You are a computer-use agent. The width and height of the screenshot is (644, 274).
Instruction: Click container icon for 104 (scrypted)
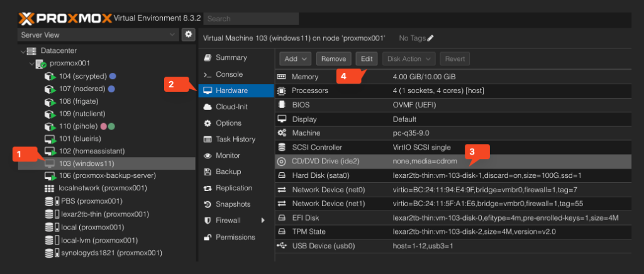pyautogui.click(x=50, y=77)
